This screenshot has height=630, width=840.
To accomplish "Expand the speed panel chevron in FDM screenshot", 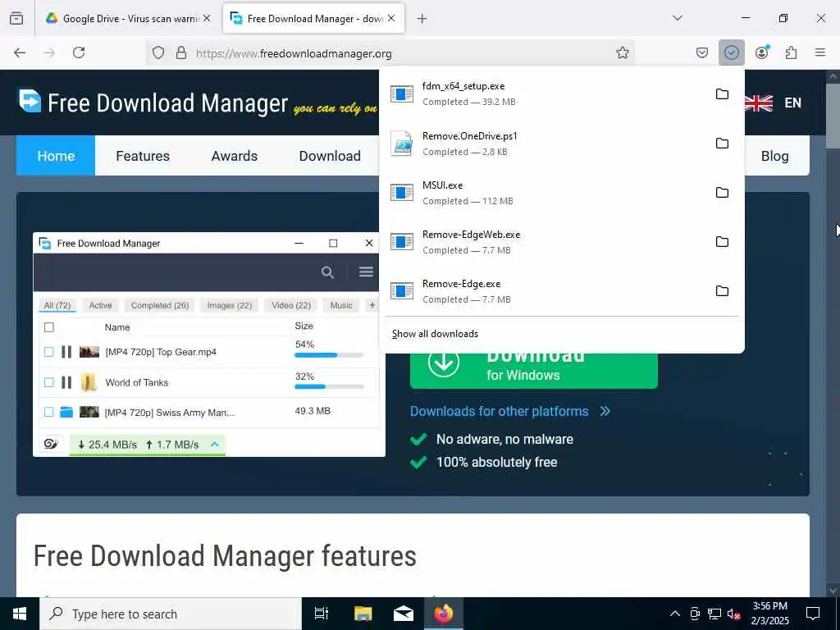I will click(214, 444).
